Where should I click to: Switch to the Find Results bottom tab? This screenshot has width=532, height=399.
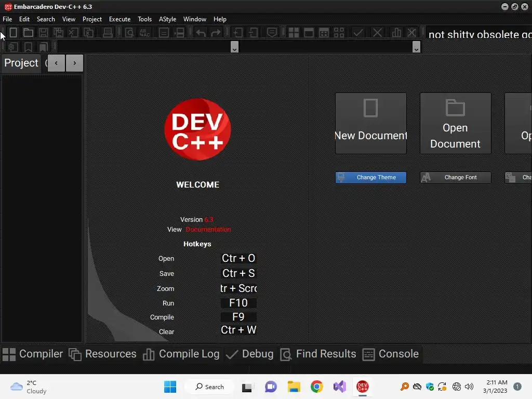point(318,354)
